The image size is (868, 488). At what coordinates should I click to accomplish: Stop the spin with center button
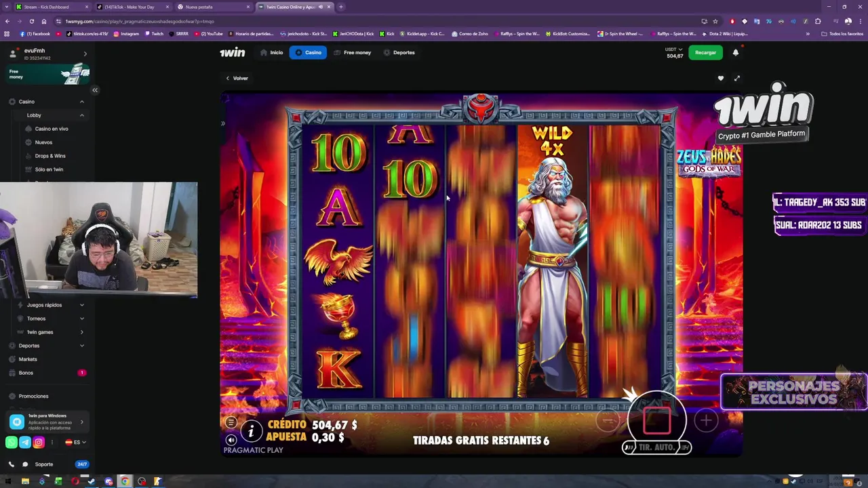tap(656, 420)
